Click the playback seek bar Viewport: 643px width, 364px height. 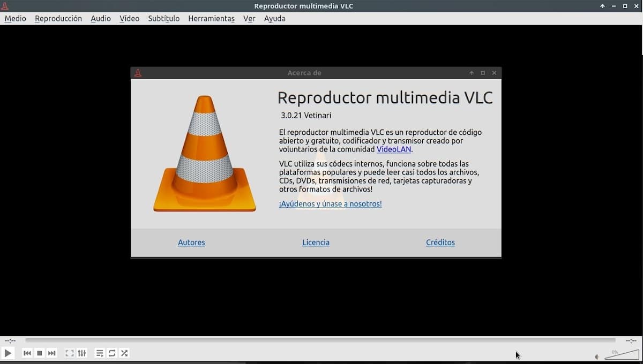pos(320,340)
